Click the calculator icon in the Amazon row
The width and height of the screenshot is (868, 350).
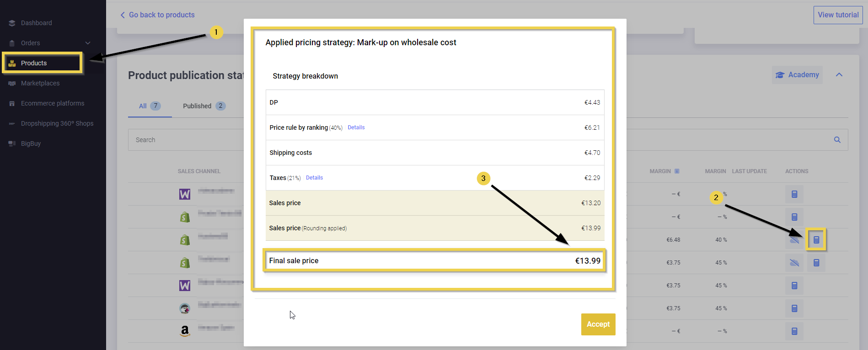pyautogui.click(x=794, y=331)
